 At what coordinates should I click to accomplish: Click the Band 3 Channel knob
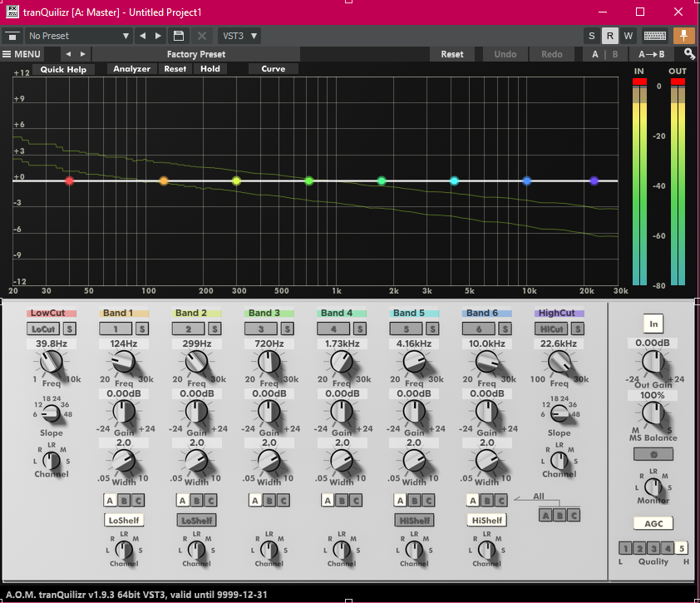[x=269, y=550]
